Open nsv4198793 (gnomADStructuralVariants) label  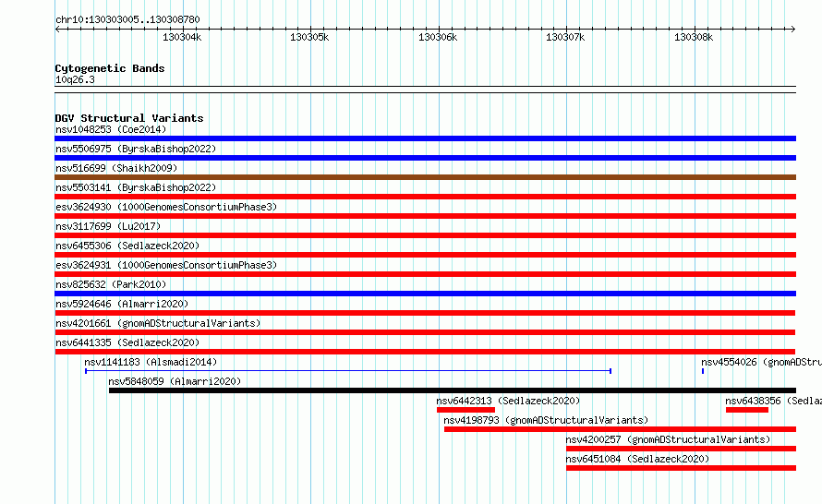(x=546, y=420)
